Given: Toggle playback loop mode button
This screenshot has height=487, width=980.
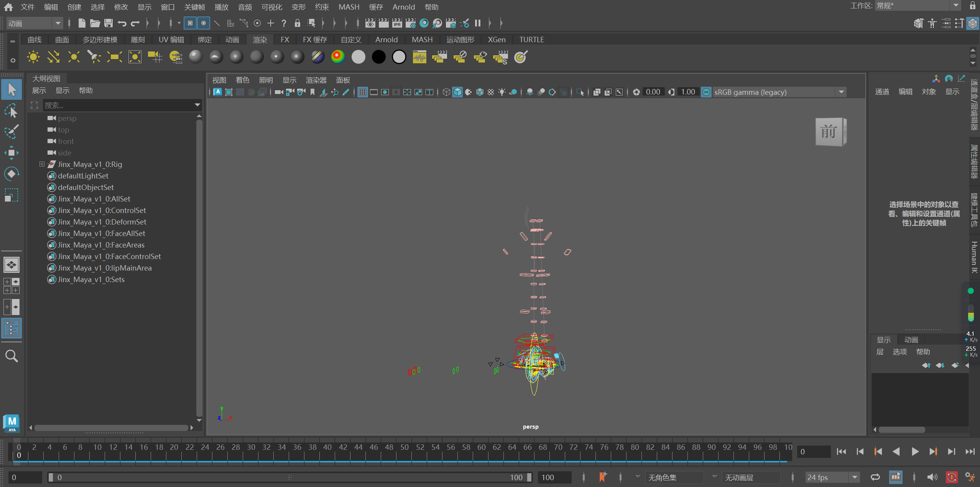Looking at the screenshot, I should (x=875, y=477).
